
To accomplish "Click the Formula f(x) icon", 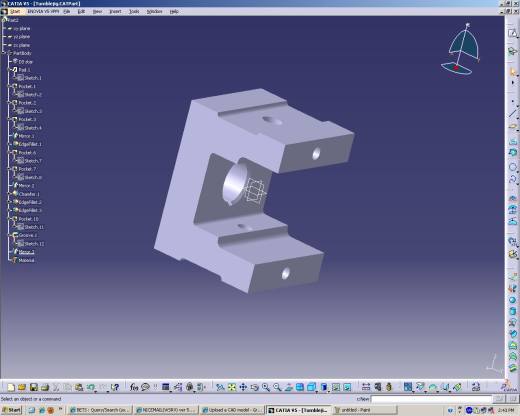I will point(134,387).
